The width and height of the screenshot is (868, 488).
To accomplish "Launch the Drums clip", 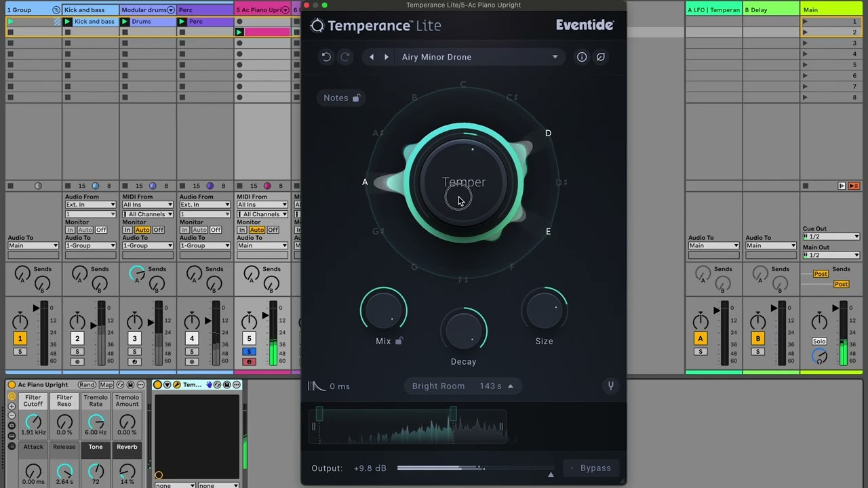I will (125, 22).
